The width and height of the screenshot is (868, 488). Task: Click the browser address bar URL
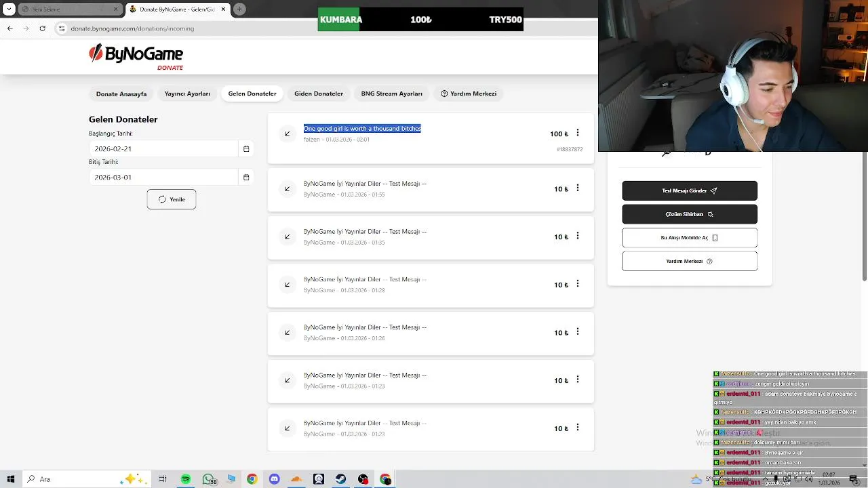click(132, 28)
